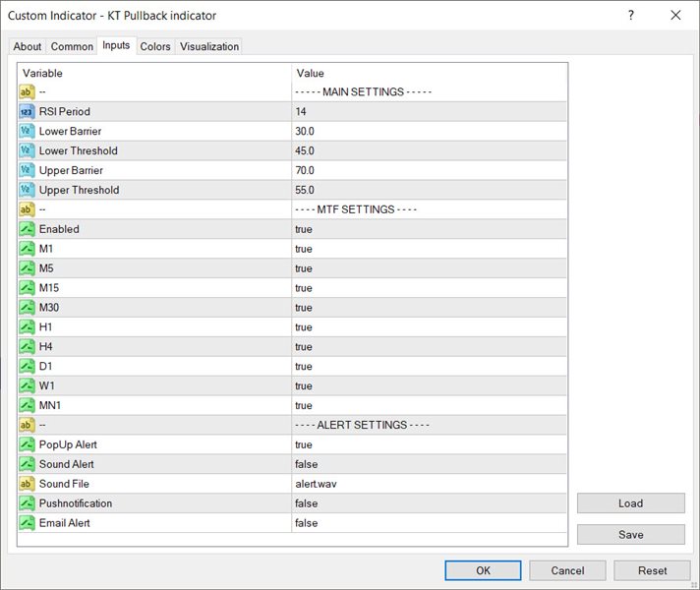Click the MAIN SETTINGS value text
Viewport: 700px width, 590px height.
click(x=364, y=92)
